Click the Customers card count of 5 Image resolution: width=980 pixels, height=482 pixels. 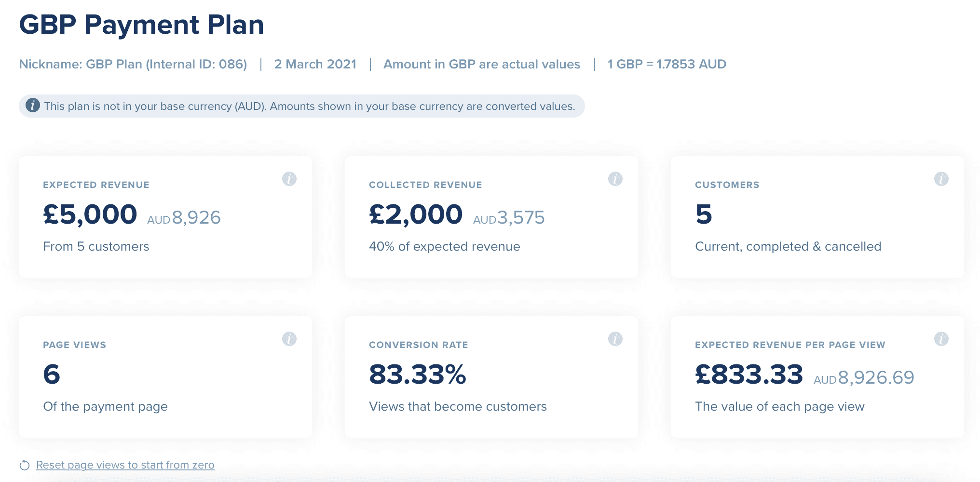tap(704, 214)
